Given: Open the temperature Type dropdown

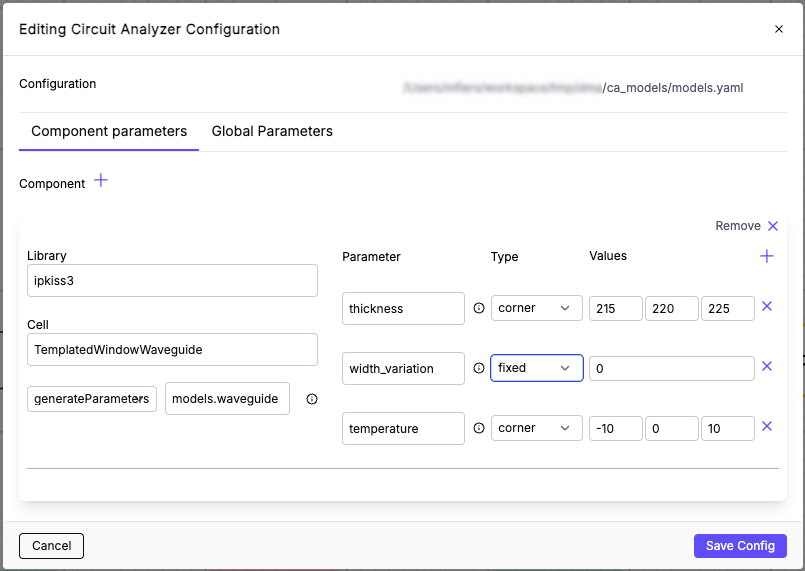Looking at the screenshot, I should pyautogui.click(x=536, y=428).
